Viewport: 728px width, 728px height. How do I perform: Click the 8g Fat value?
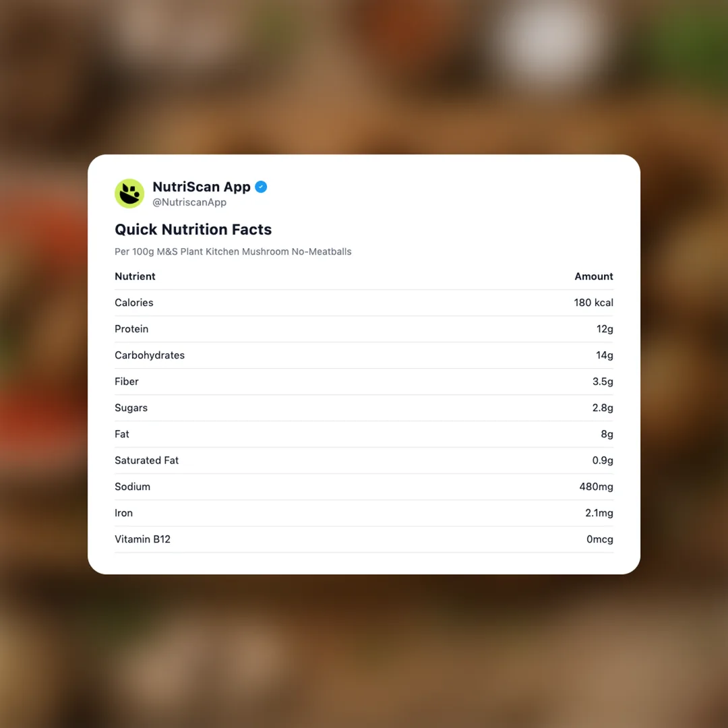(x=607, y=434)
